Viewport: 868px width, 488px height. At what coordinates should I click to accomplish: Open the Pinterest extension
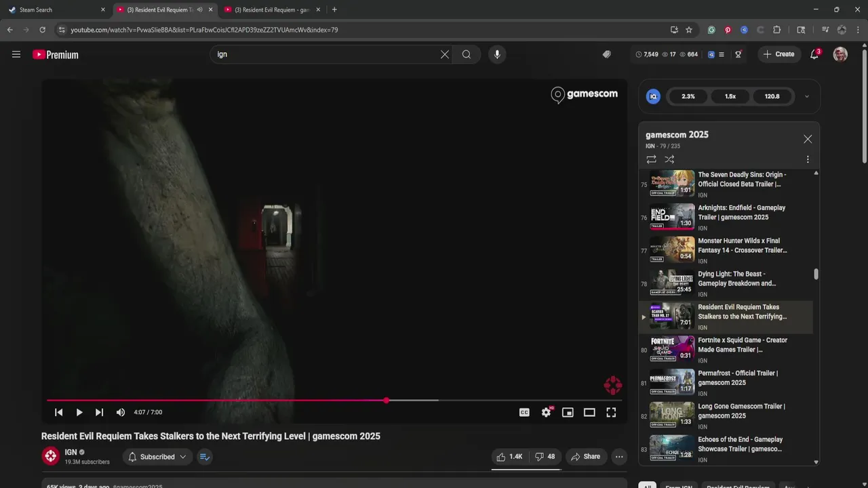(x=728, y=30)
